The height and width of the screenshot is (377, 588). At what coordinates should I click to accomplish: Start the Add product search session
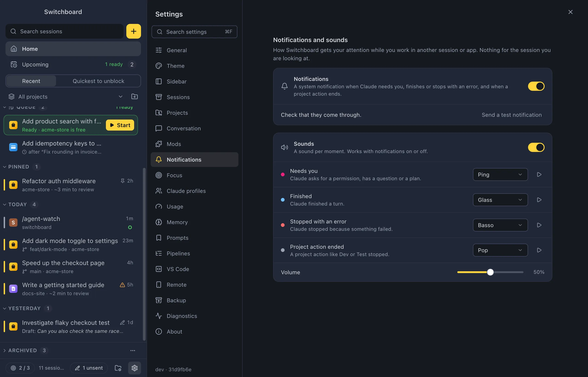(120, 125)
